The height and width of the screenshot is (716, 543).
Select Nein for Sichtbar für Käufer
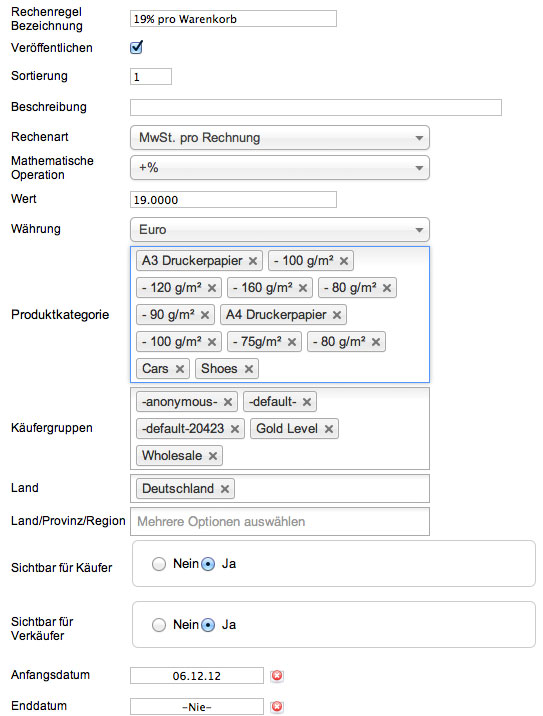coord(159,564)
